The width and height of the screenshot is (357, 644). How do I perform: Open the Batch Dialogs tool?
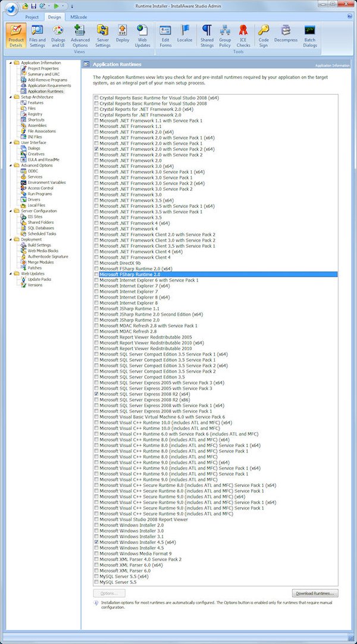pyautogui.click(x=310, y=36)
